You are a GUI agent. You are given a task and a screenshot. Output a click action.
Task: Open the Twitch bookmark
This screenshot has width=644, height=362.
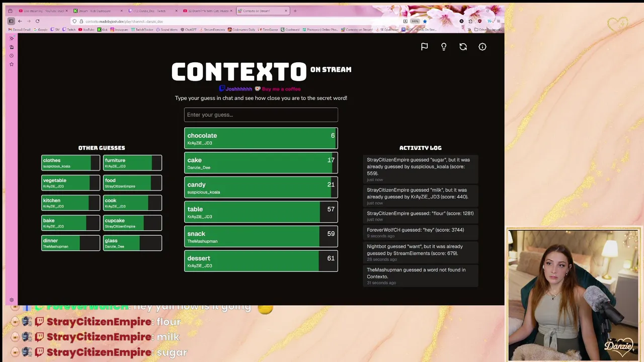(69, 30)
